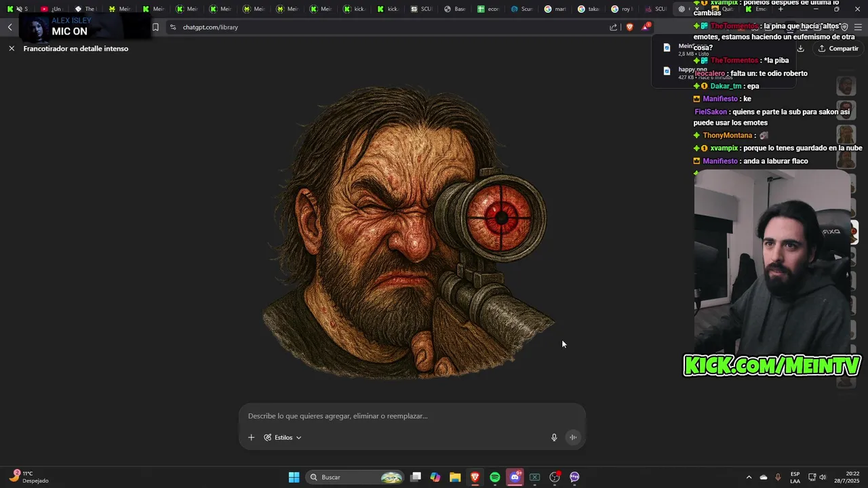The image size is (868, 488).
Task: Download the image with the download icon
Action: 801,48
